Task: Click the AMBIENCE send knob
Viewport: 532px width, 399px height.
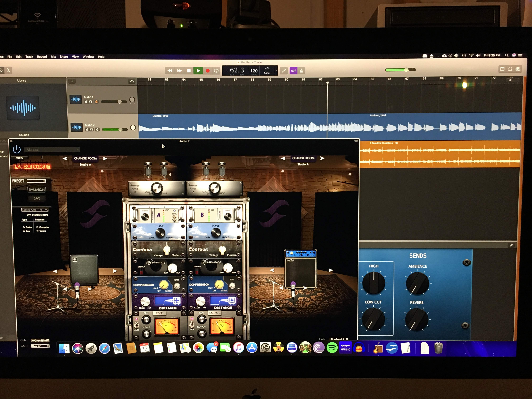Action: pyautogui.click(x=417, y=283)
